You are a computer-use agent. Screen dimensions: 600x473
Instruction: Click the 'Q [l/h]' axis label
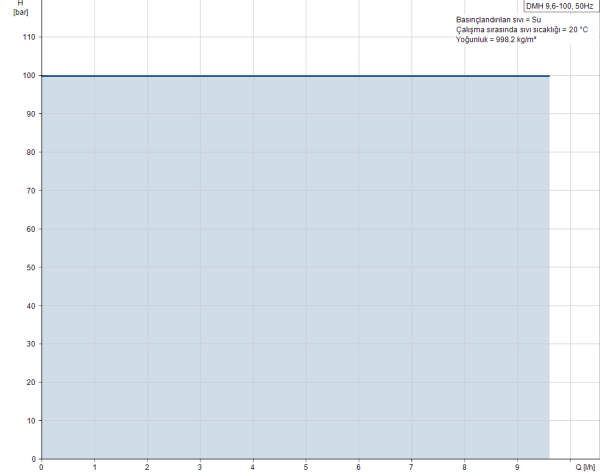pos(585,467)
